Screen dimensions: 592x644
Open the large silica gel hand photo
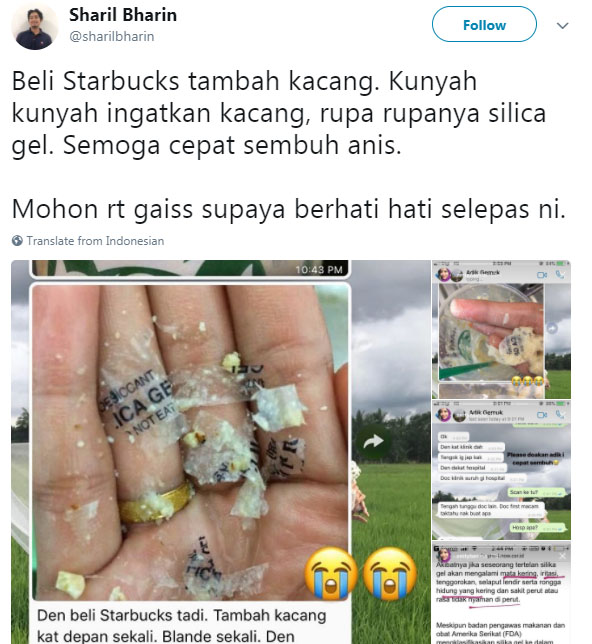pos(191,442)
